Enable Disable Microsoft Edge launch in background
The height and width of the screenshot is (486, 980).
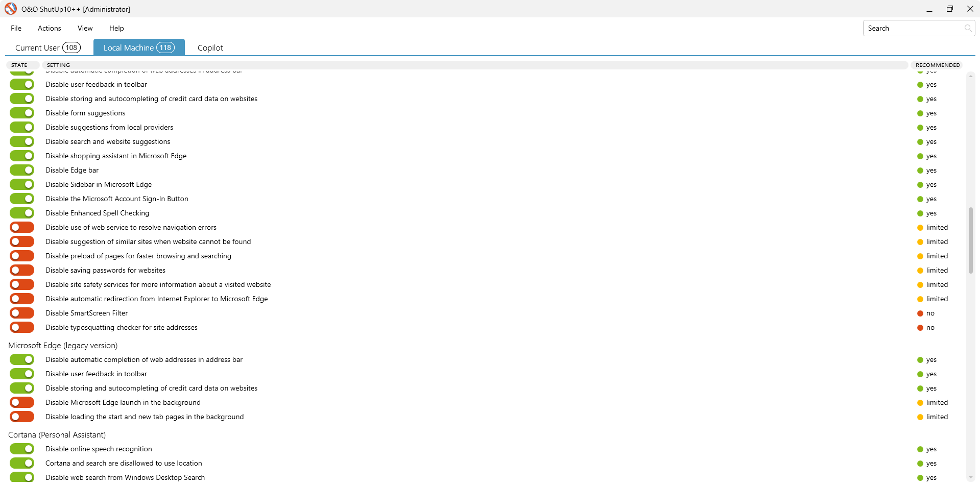(x=22, y=402)
